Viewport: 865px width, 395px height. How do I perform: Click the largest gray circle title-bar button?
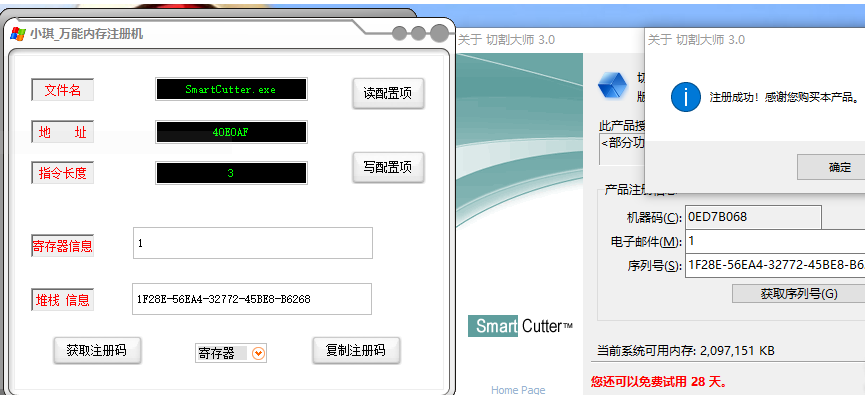point(440,33)
